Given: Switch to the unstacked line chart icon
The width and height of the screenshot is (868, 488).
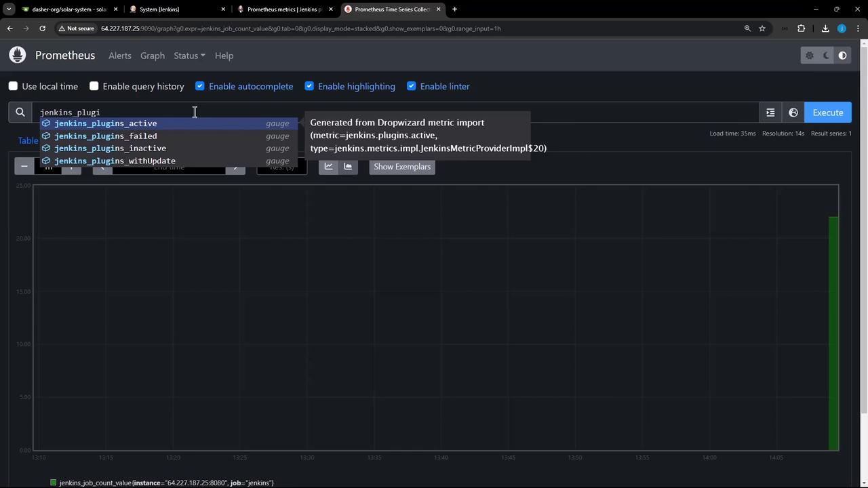Looking at the screenshot, I should [328, 166].
